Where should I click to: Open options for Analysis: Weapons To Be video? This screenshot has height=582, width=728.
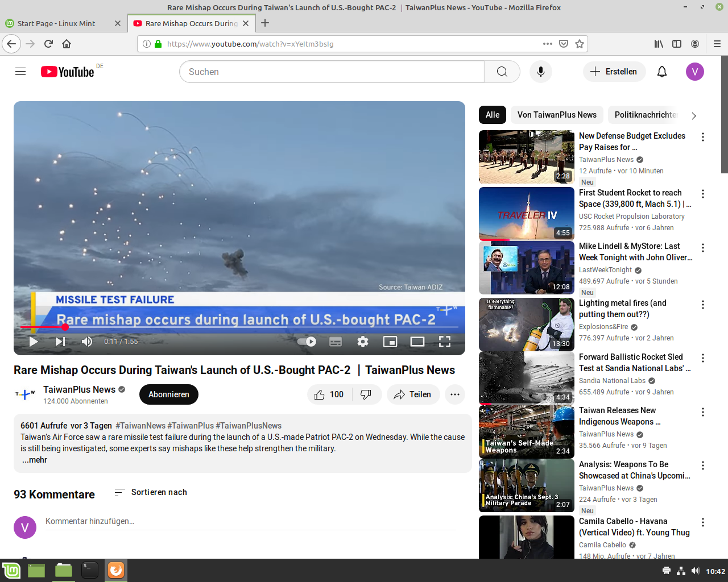[x=703, y=465]
